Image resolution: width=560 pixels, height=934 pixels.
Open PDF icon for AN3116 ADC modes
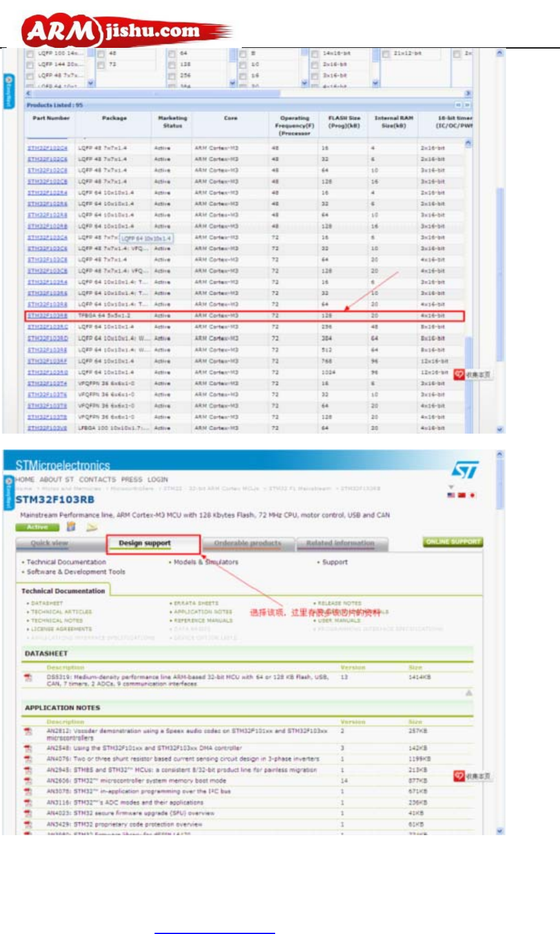click(x=28, y=803)
